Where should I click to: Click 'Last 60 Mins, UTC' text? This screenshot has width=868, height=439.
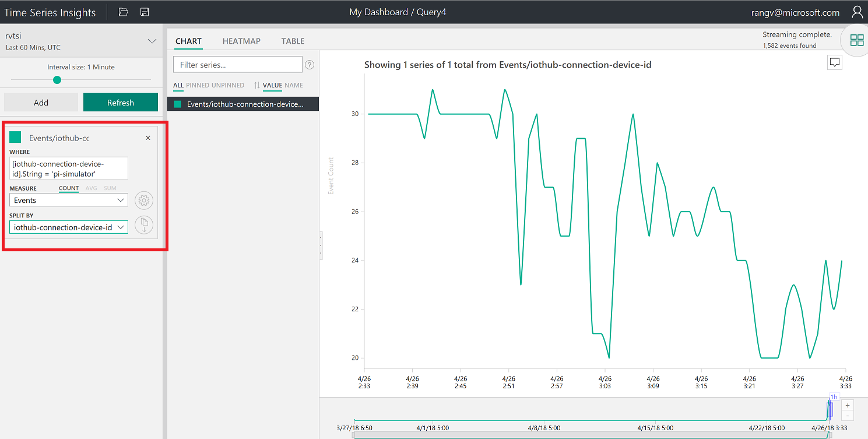(33, 47)
